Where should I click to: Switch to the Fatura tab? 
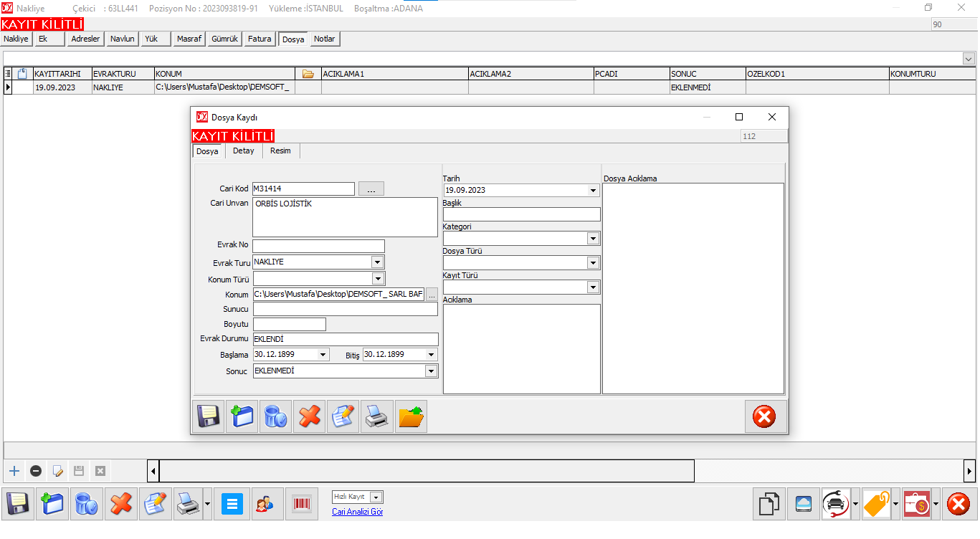pos(260,39)
